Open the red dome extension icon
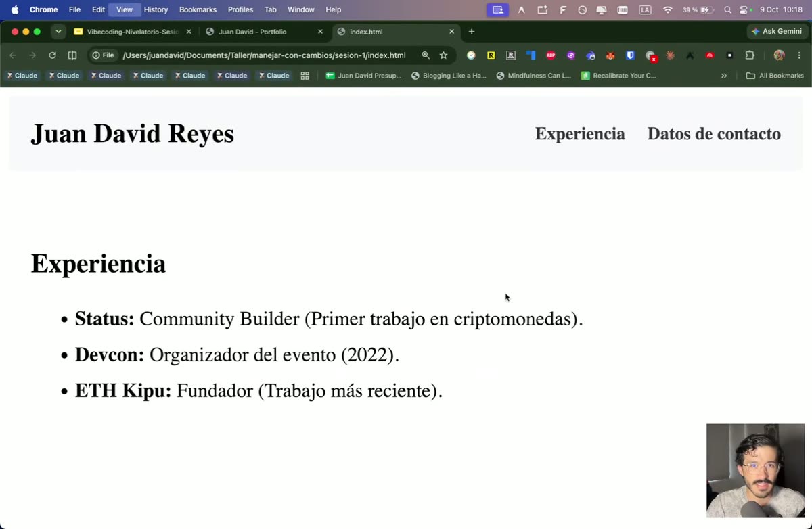Screen dimensions: 812x529 click(710, 55)
